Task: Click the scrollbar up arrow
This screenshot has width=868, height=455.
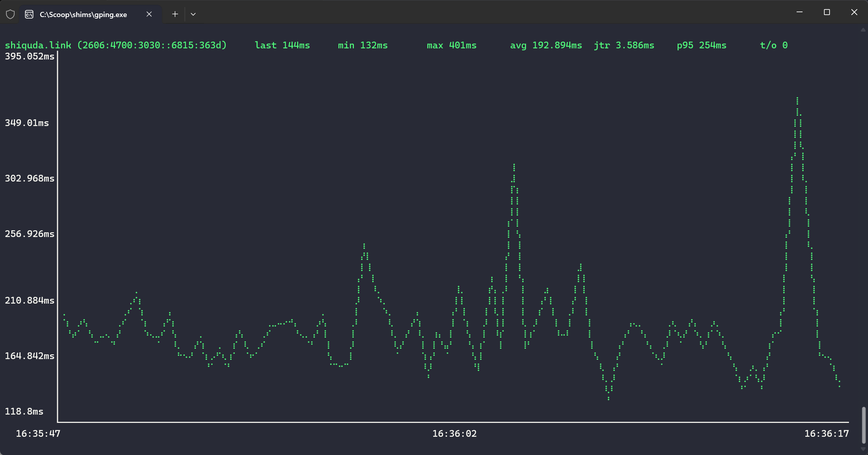Action: pyautogui.click(x=863, y=30)
